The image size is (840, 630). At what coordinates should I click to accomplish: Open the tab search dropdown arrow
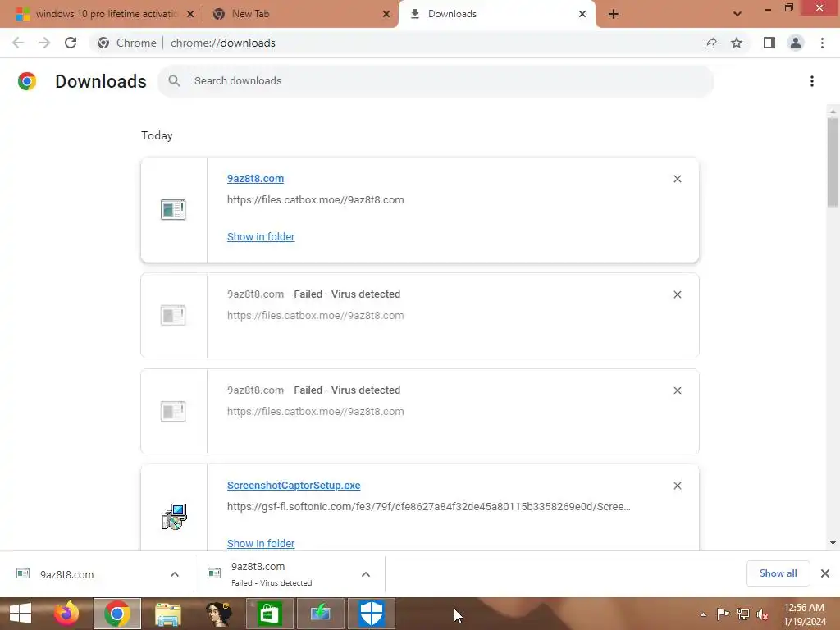pos(737,14)
